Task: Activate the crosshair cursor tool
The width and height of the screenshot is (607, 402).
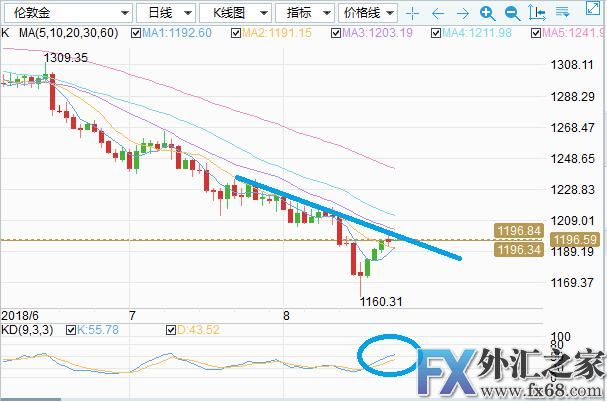Action: tap(412, 13)
